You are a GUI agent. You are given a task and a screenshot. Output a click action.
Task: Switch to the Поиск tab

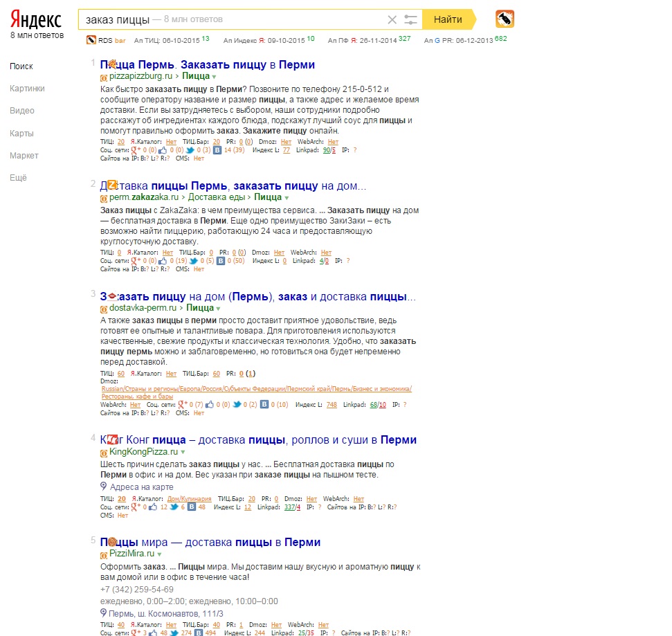click(x=21, y=66)
